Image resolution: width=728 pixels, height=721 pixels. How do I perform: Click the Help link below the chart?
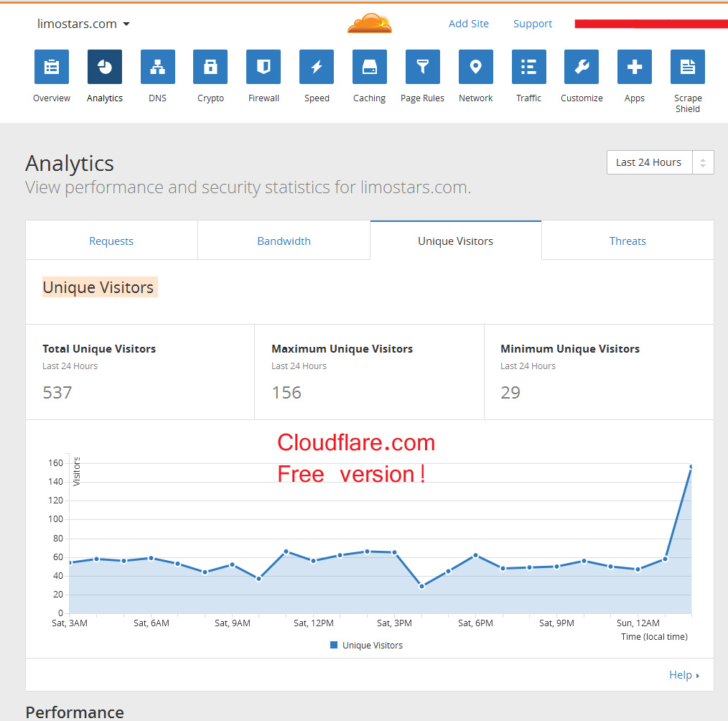684,674
